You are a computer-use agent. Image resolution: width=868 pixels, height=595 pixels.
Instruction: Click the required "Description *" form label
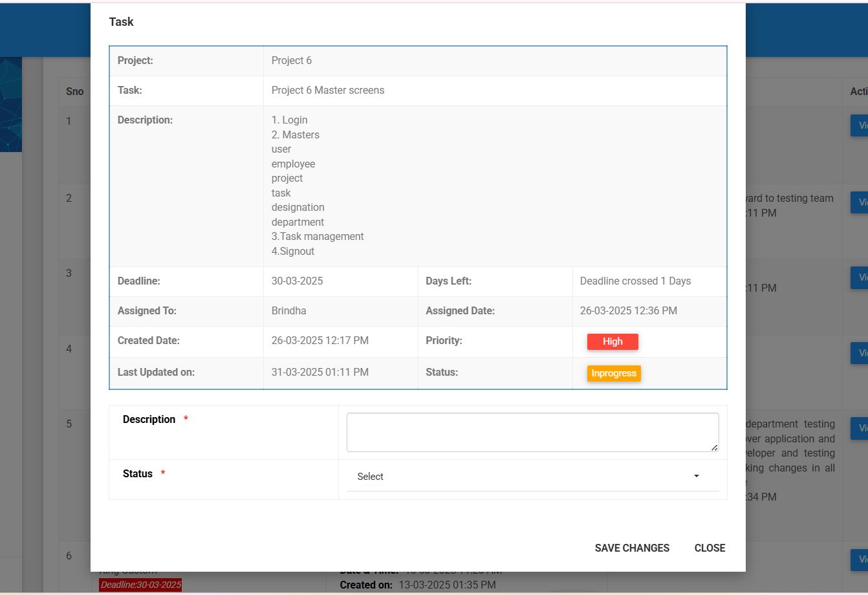coord(155,420)
